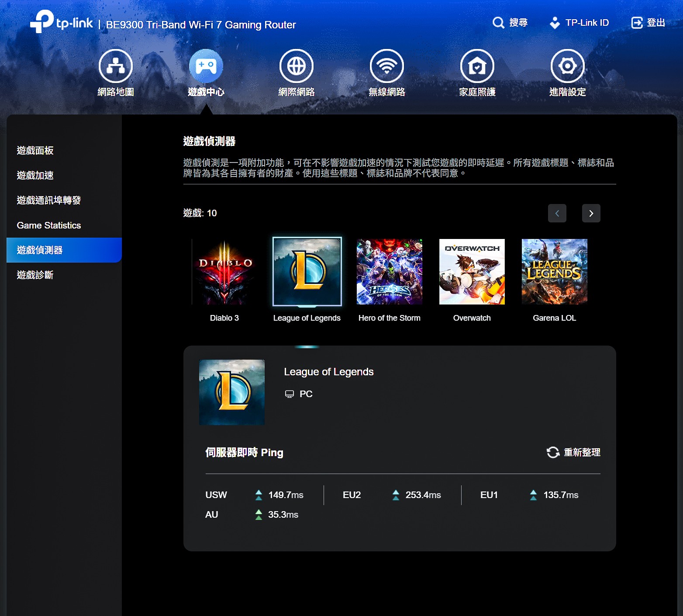
Task: Select 遊戲偵測器 in the sidebar
Action: click(64, 250)
